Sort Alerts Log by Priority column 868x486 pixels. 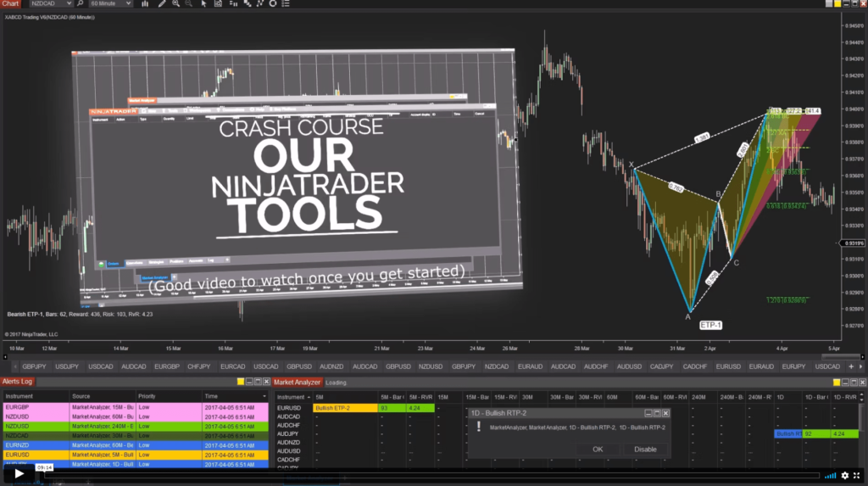point(169,396)
